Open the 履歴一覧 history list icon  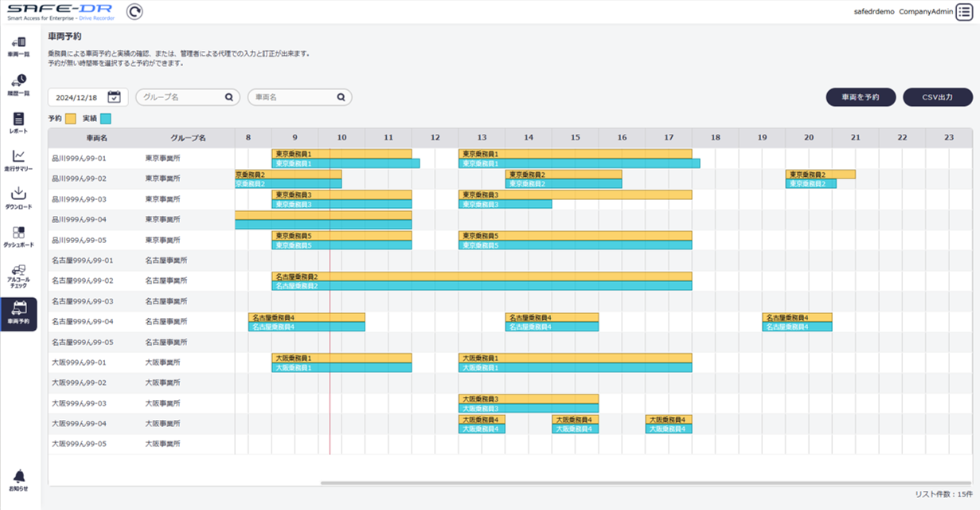click(19, 82)
